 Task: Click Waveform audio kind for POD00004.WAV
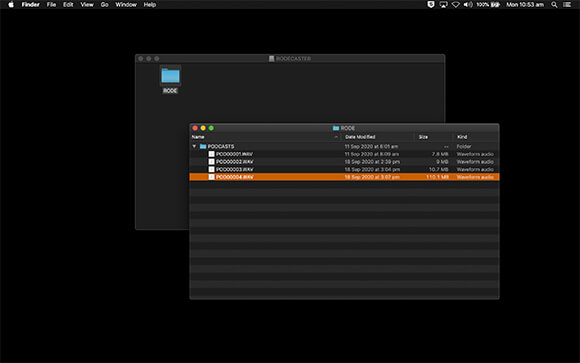[x=475, y=177]
